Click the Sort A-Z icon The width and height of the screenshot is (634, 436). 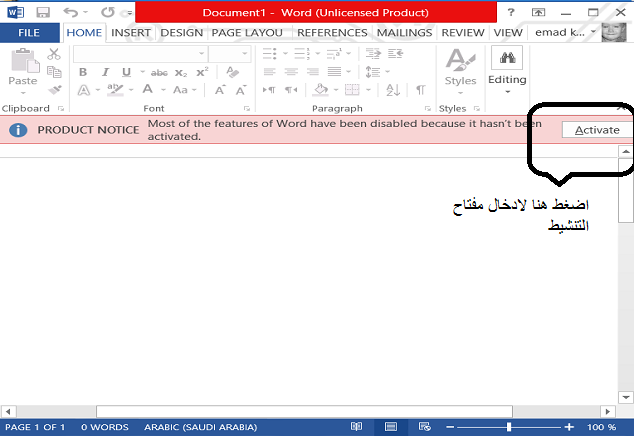click(393, 89)
